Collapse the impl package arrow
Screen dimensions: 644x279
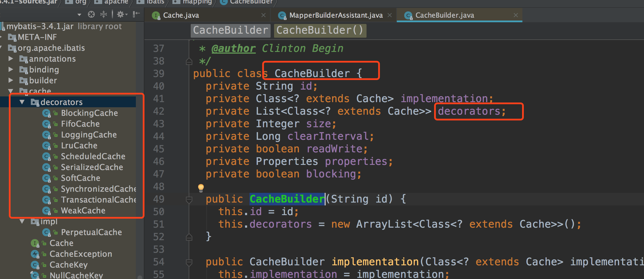[22, 221]
